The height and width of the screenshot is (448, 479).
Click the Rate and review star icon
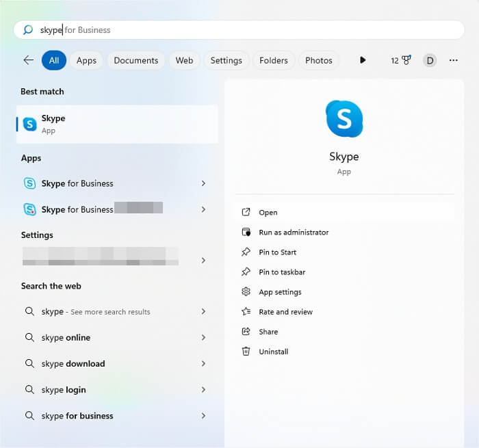(x=246, y=311)
